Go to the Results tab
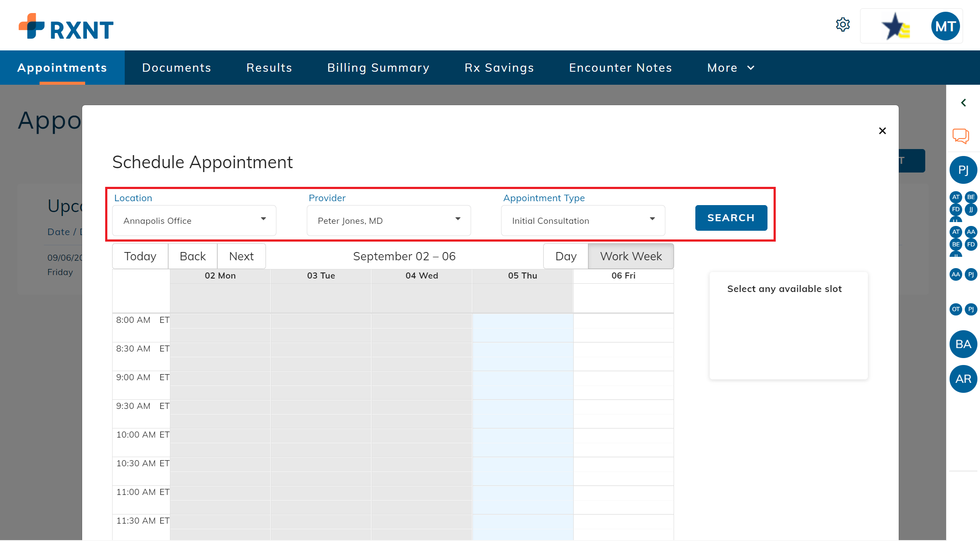Viewport: 980px width, 541px height. pyautogui.click(x=269, y=68)
